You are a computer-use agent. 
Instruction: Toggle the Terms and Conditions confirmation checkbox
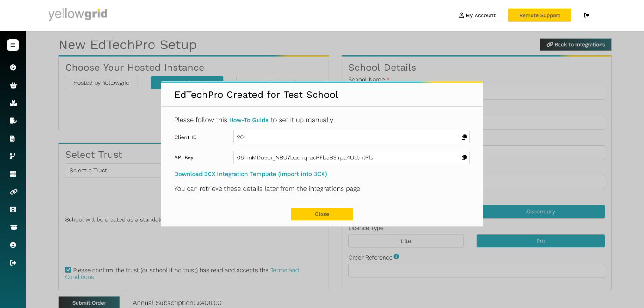[69, 270]
